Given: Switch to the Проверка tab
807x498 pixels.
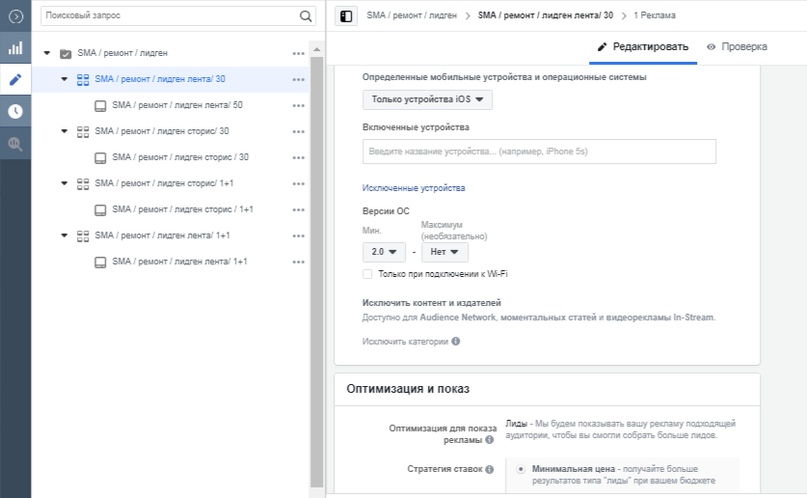Looking at the screenshot, I should click(x=737, y=47).
